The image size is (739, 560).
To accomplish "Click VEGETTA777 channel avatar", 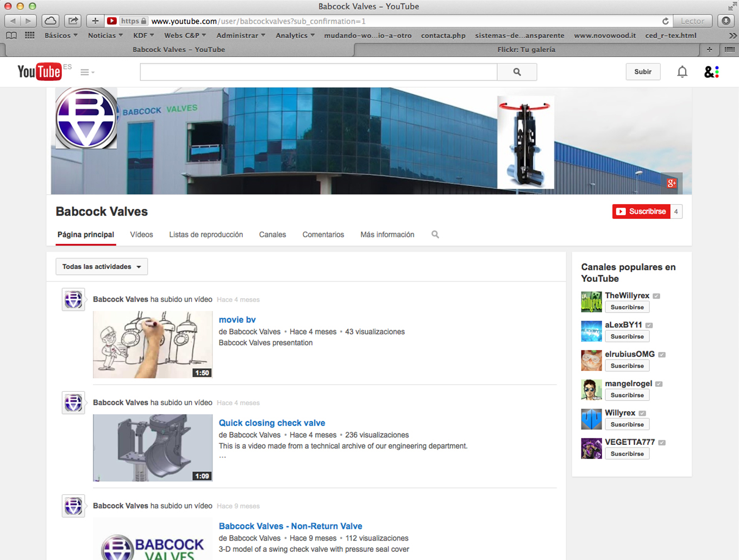I will 591,448.
